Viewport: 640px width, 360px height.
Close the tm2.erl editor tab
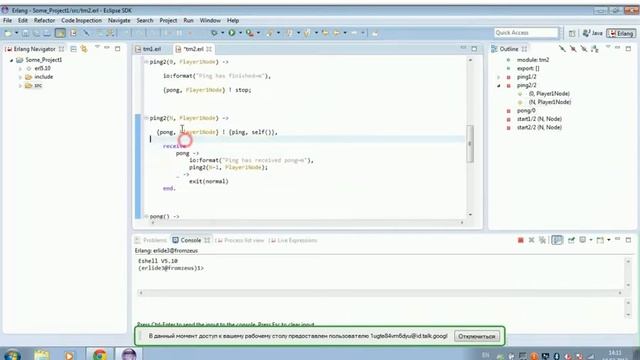209,49
